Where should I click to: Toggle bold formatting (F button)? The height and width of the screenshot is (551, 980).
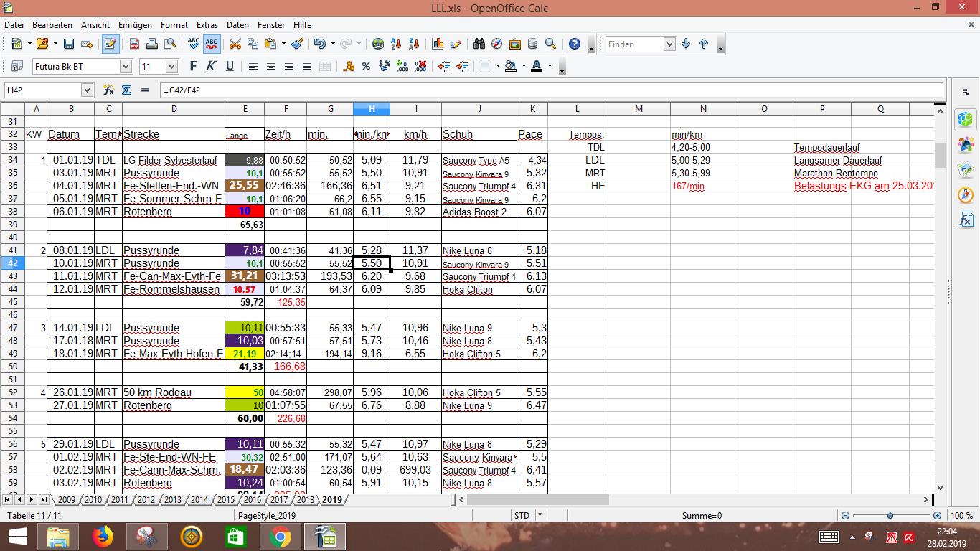(x=193, y=67)
